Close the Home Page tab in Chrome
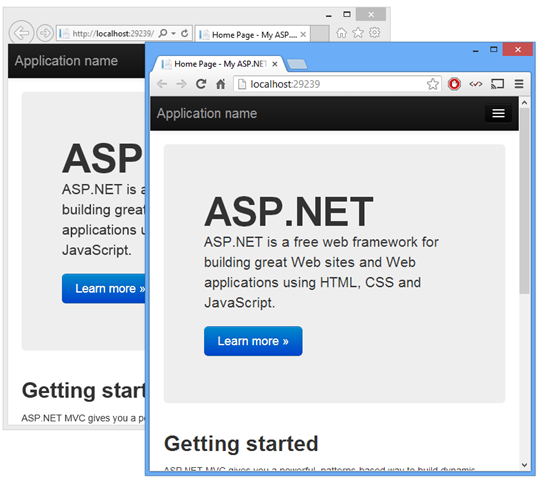Screen dimensions: 543x480 tap(275, 64)
